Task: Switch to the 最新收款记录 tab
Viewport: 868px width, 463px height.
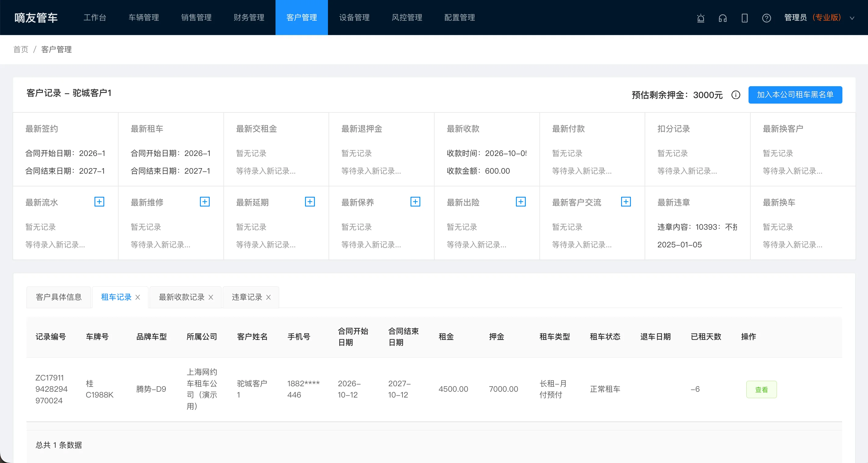Action: [181, 297]
